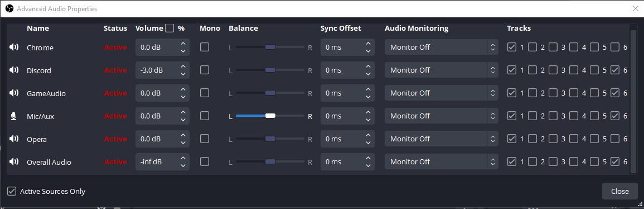The height and width of the screenshot is (209, 644).
Task: Decrease Discord volume with down arrow
Action: pyautogui.click(x=183, y=74)
